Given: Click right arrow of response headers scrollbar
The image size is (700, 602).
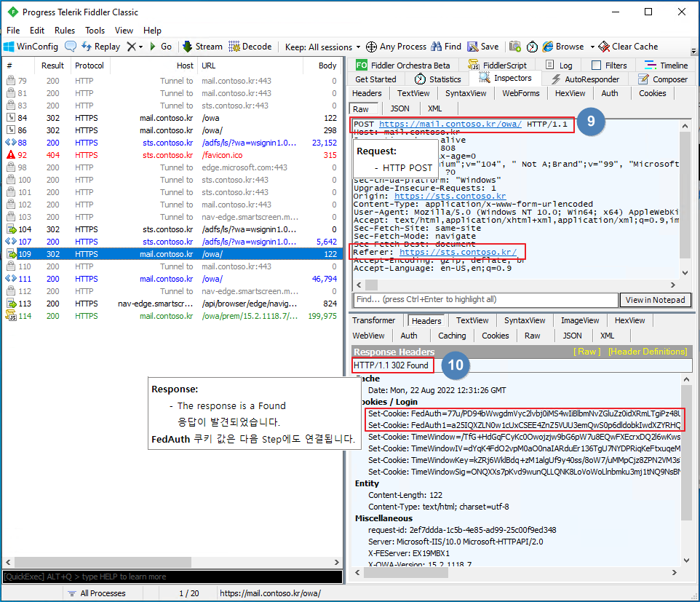Looking at the screenshot, I should click(674, 572).
